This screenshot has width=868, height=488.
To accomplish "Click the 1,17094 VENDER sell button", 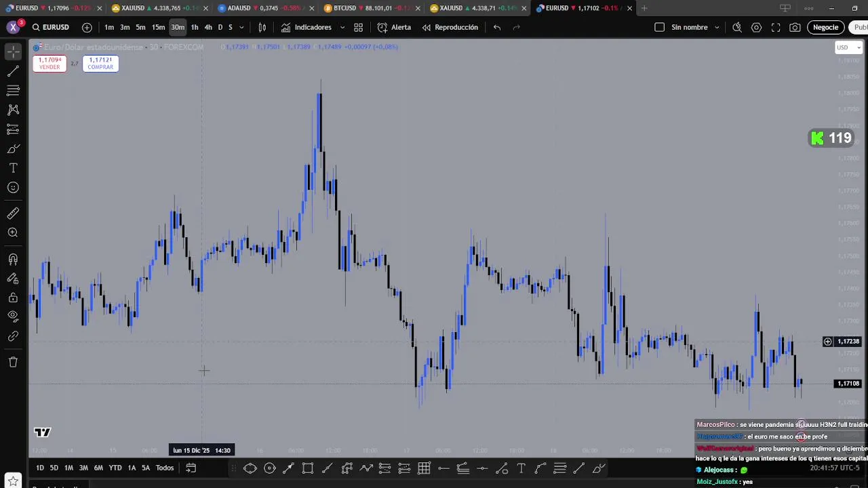I will pos(50,63).
